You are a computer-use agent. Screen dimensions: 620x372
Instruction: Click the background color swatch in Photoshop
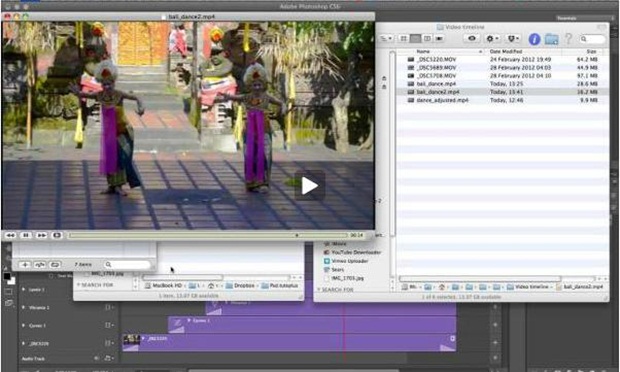[x=11, y=281]
